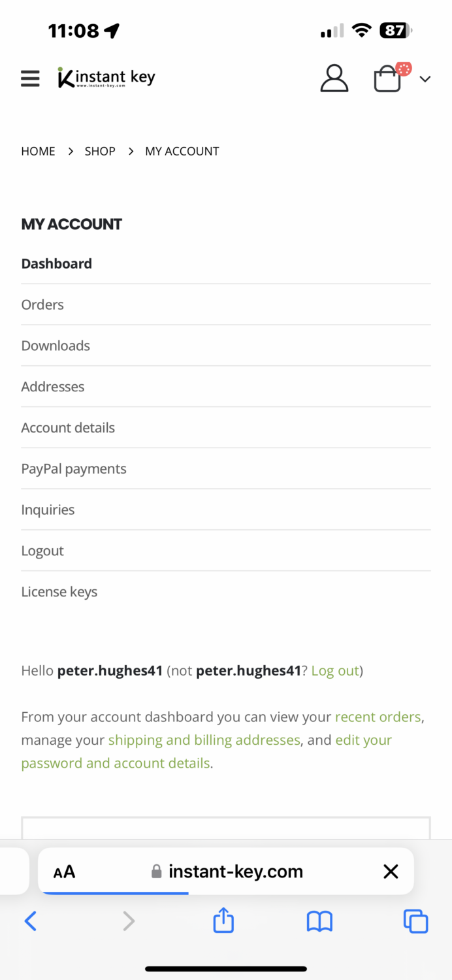
Task: Open the user account profile icon
Action: click(x=334, y=78)
